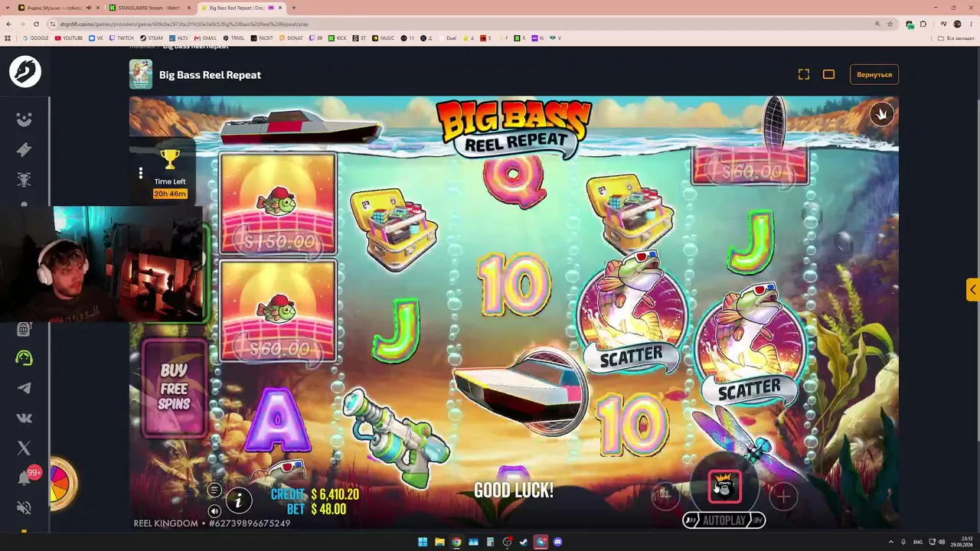The image size is (980, 551).
Task: Select the Big Bass Reel Repeat tab
Action: tap(240, 8)
